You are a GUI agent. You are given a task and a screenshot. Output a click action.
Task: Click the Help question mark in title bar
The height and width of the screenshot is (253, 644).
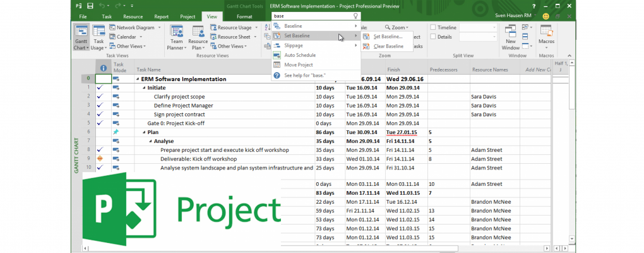(534, 6)
